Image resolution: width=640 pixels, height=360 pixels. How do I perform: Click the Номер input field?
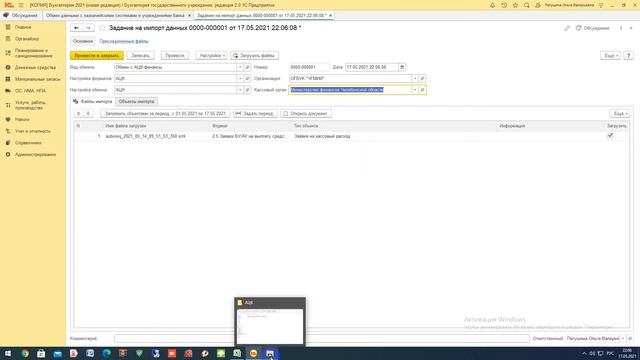pyautogui.click(x=309, y=67)
